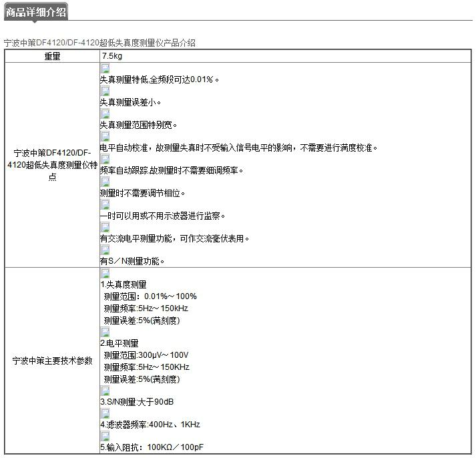Click the 重量 header cell
Viewport: 476px width, 458px height.
(x=52, y=56)
